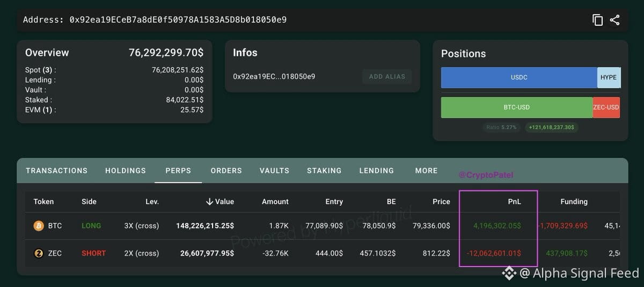
Task: Click the +121,618,237.30$ badge
Action: [x=551, y=127]
